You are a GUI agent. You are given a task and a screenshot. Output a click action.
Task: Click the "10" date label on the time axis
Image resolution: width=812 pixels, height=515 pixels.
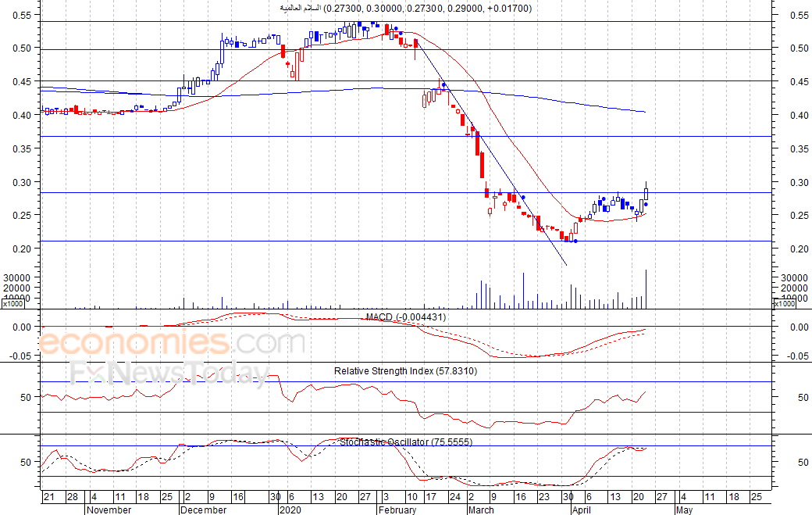click(x=412, y=497)
